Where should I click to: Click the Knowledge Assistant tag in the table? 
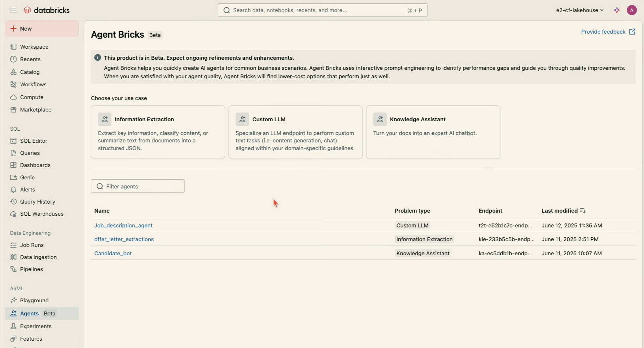point(423,254)
